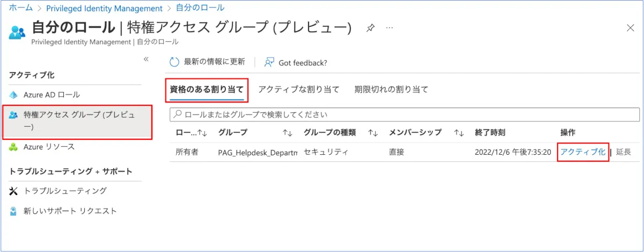Click the 所有者 role cell
This screenshot has width=644, height=252.
187,152
